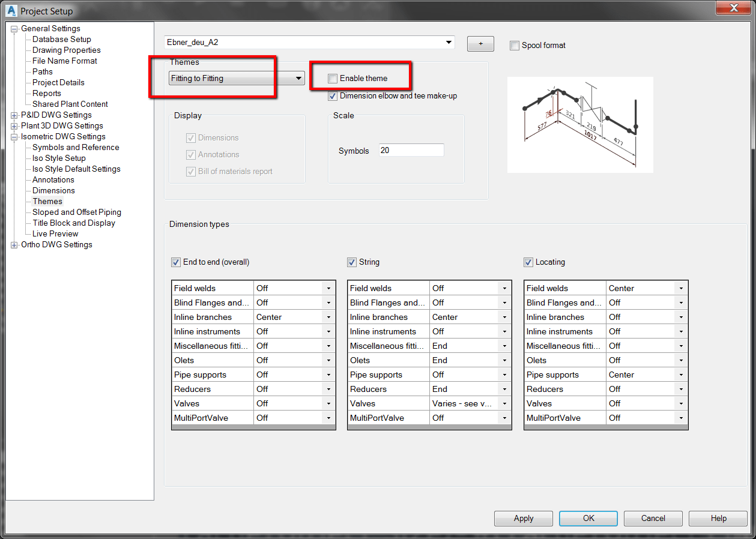The image size is (756, 539).
Task: Open Locating Pipe supports Center dropdown
Action: coord(681,375)
